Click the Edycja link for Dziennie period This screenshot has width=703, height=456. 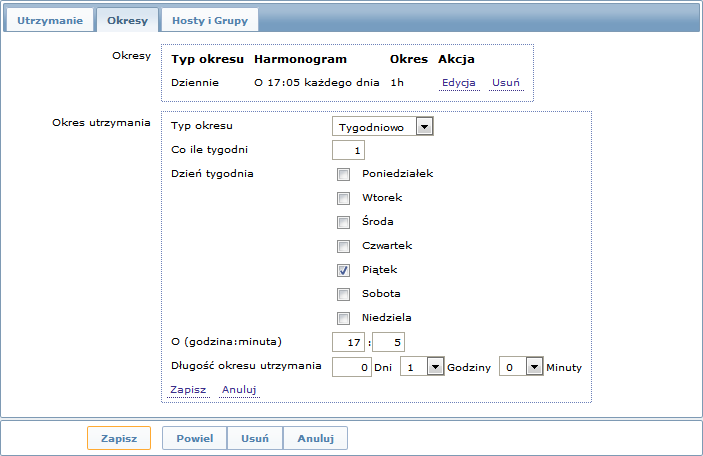click(459, 83)
